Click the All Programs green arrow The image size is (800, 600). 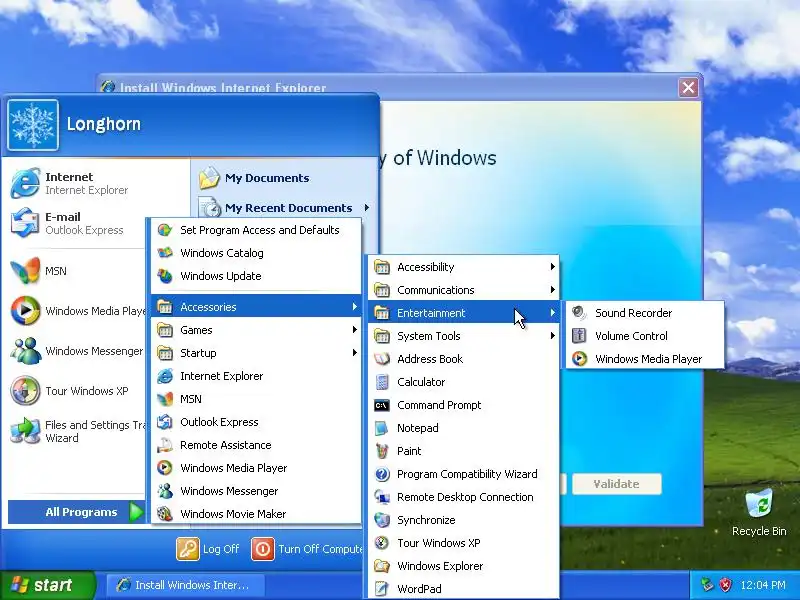click(136, 512)
